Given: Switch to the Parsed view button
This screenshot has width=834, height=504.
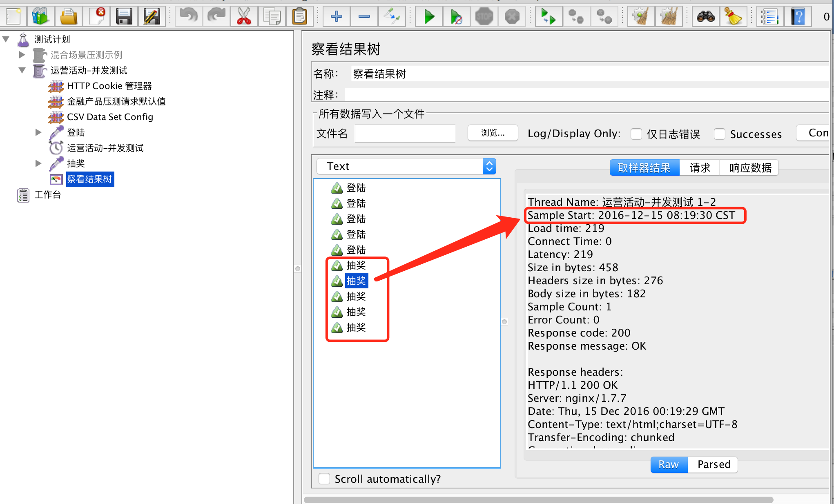Looking at the screenshot, I should click(714, 465).
